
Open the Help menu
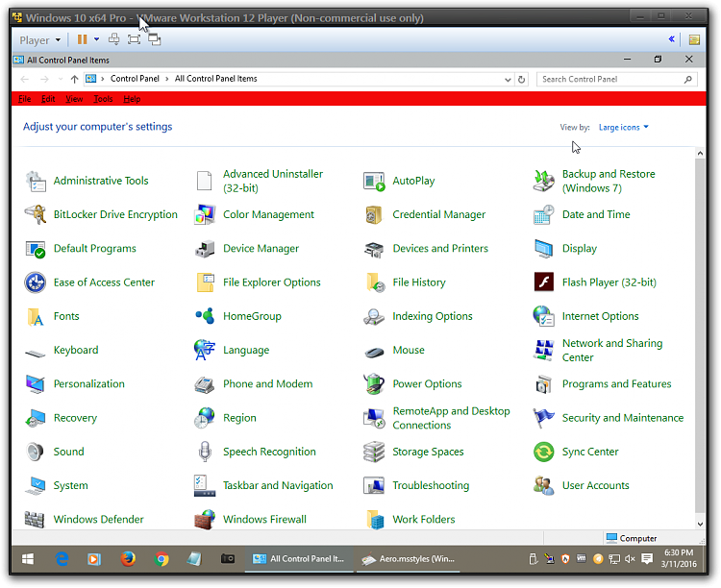coord(132,99)
